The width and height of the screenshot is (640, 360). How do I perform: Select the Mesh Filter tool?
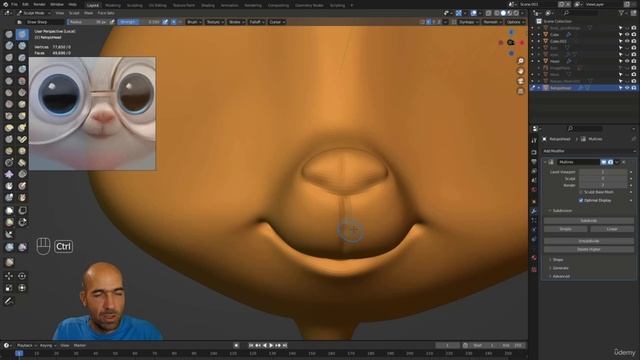click(9, 247)
